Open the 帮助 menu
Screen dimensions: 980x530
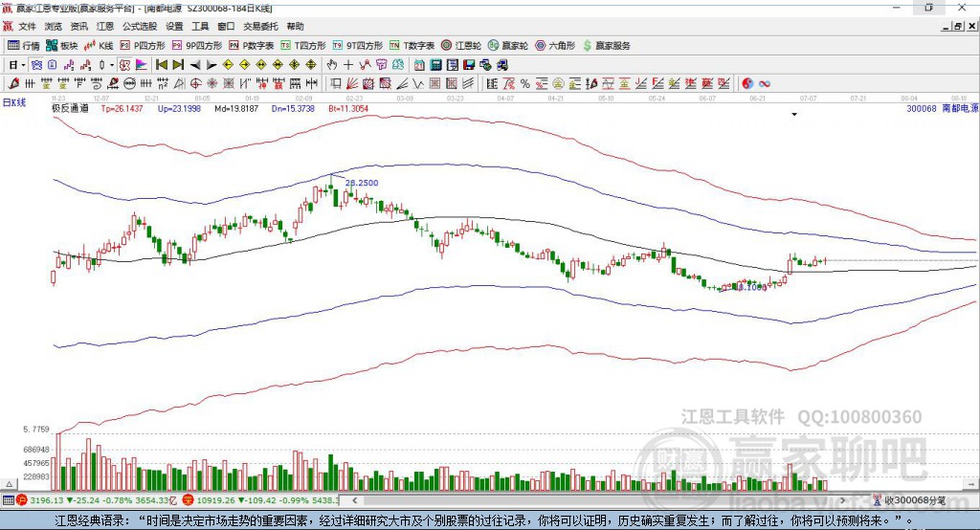295,26
